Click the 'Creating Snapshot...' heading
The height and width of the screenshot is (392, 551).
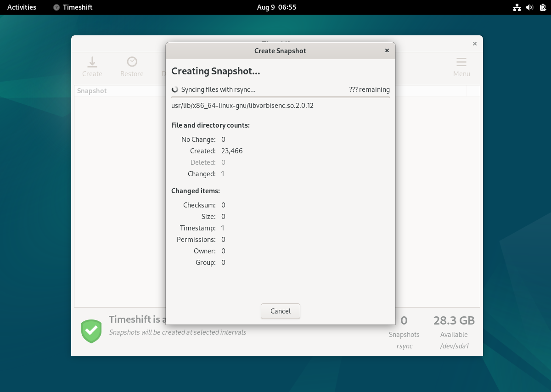coord(216,71)
